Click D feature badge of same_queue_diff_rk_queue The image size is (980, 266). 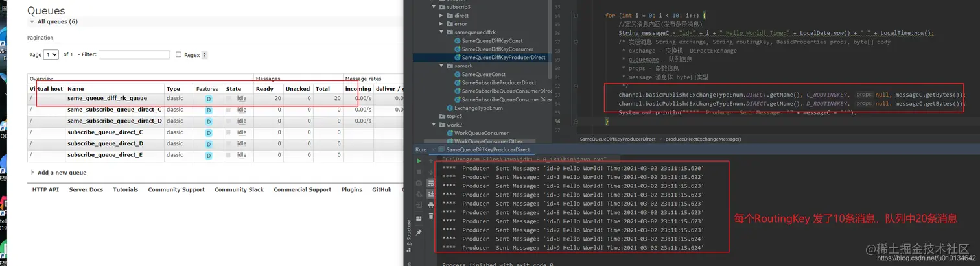(x=209, y=99)
